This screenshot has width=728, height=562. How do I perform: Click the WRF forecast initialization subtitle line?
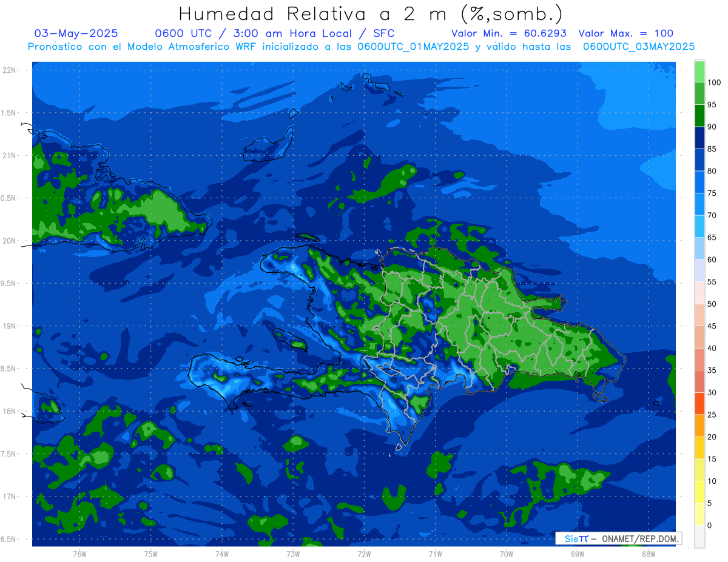(362, 46)
